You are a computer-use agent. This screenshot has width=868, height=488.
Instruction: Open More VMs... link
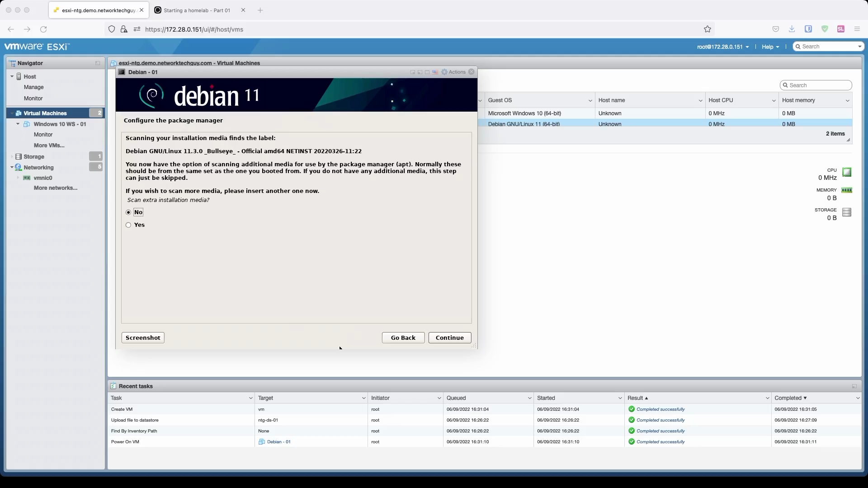49,145
